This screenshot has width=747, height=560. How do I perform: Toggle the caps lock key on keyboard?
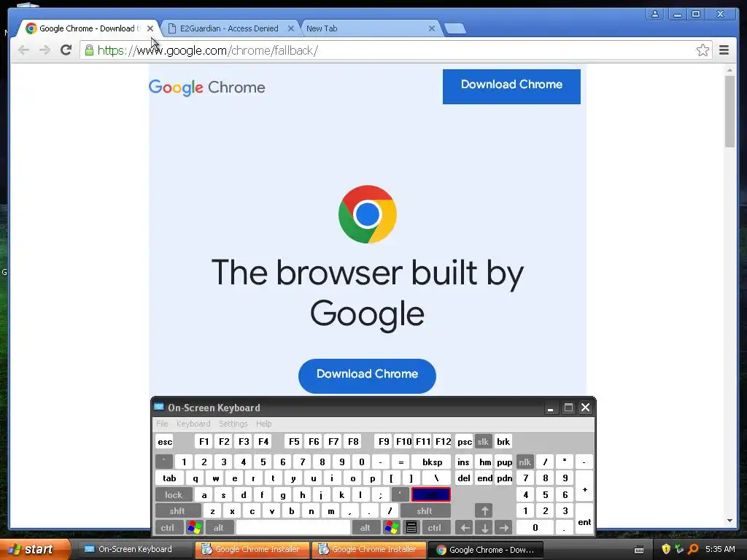click(174, 495)
